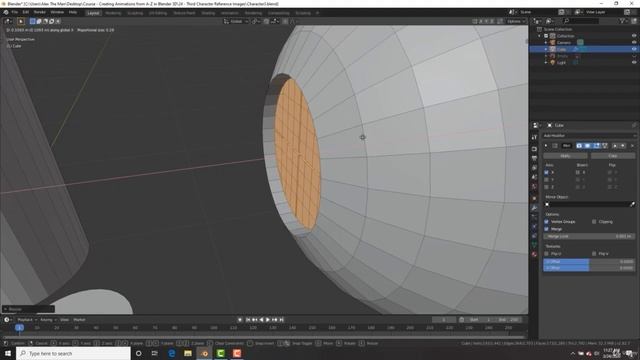
Task: Toggle the Y axis checkbox in Mirror modifier
Action: 547,180
